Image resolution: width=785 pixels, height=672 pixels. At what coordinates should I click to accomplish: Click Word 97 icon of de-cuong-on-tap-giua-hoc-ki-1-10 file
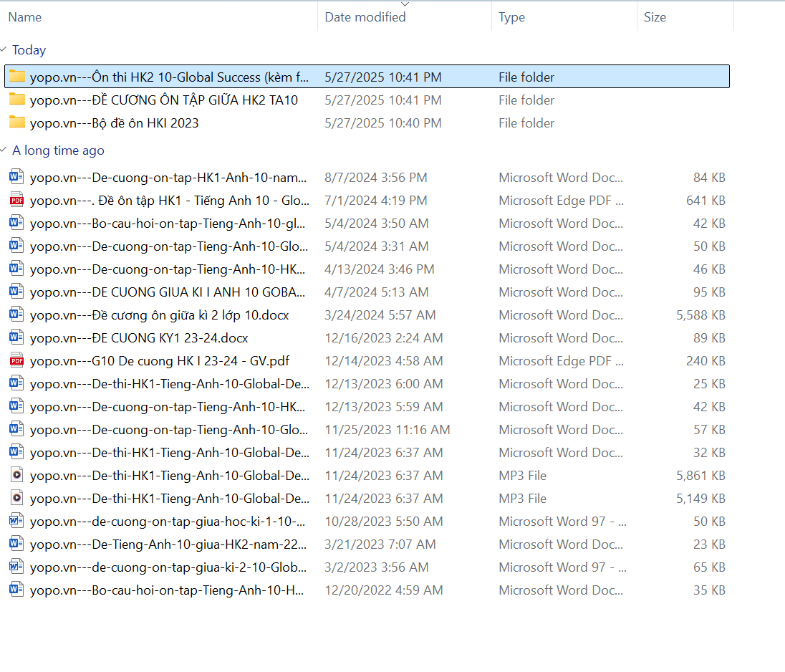tap(17, 521)
